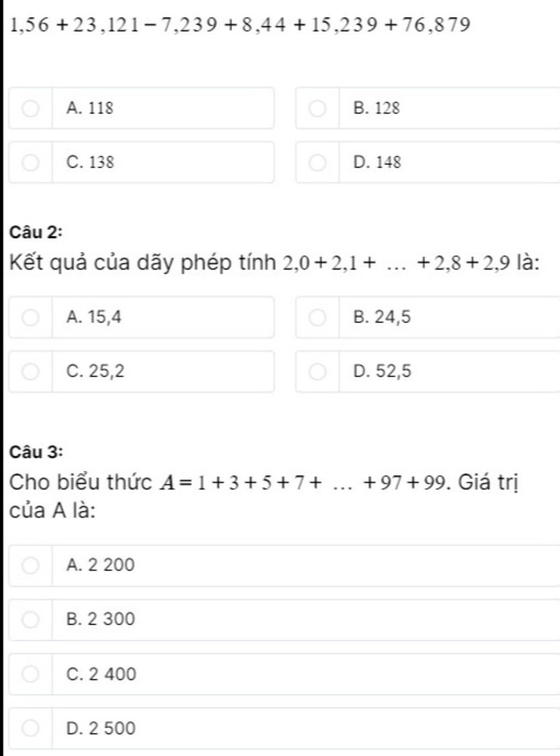Click the answer box labeled A. 118
Viewport: 560px width, 756px height.
point(141,108)
